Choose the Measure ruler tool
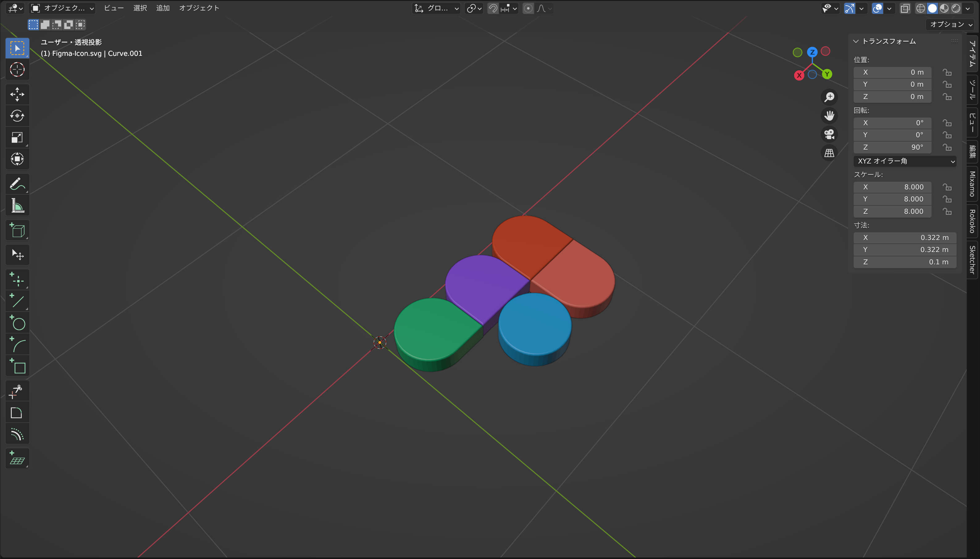This screenshot has width=980, height=559. coord(17,205)
